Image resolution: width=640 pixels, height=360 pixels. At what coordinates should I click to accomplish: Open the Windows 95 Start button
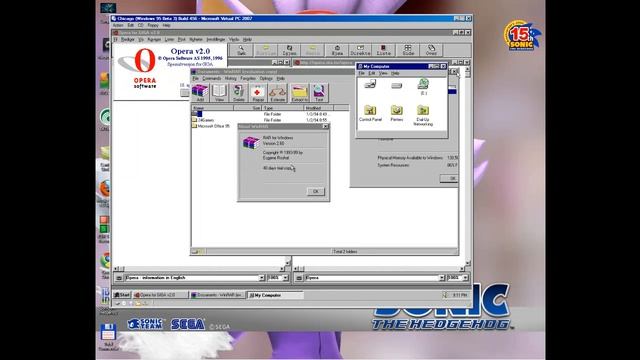coord(122,295)
